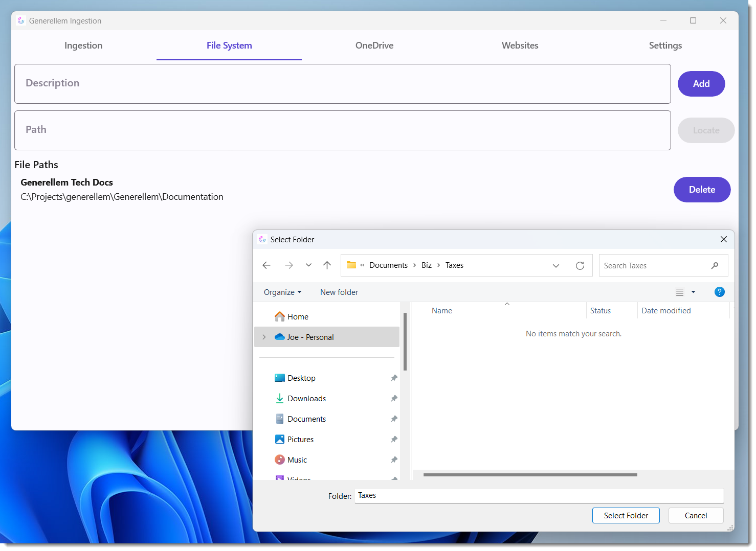Unpin Desktop using its pin icon

point(394,378)
